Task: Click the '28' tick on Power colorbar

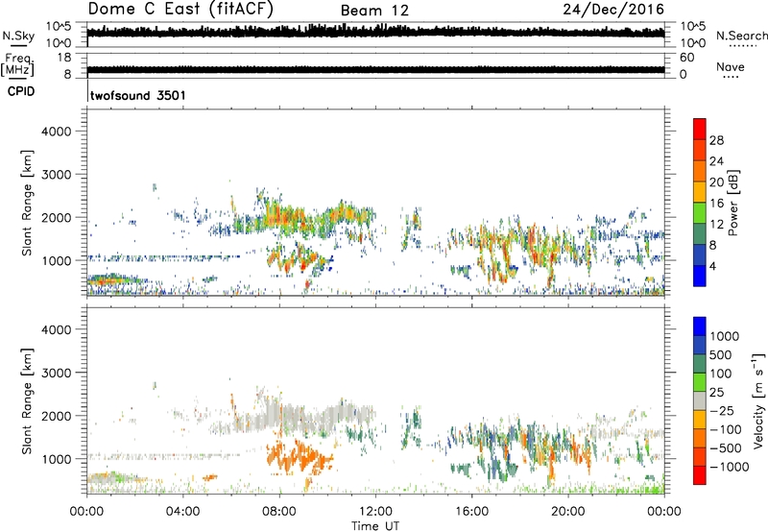Action: point(716,140)
